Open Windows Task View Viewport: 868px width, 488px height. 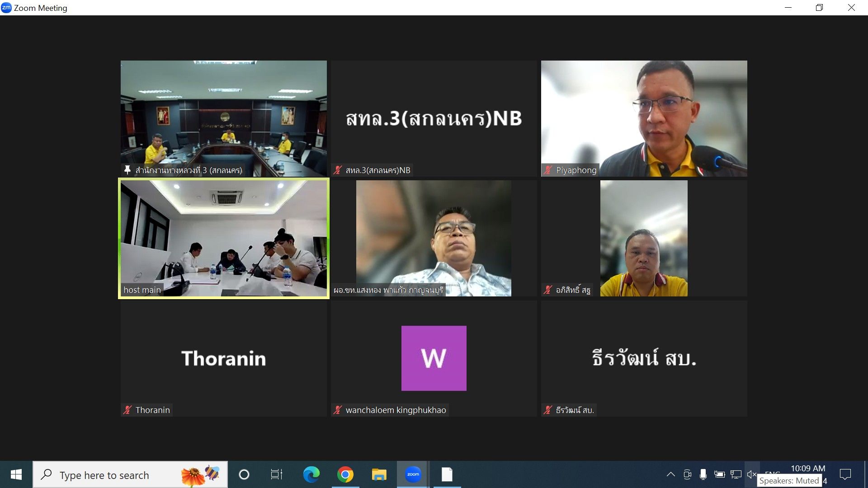click(x=276, y=474)
